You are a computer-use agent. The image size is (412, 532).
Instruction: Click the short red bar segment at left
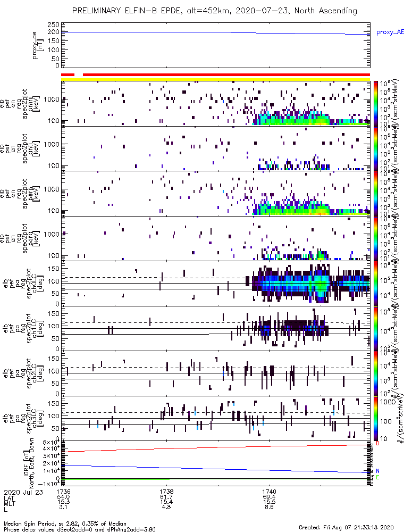pyautogui.click(x=68, y=74)
